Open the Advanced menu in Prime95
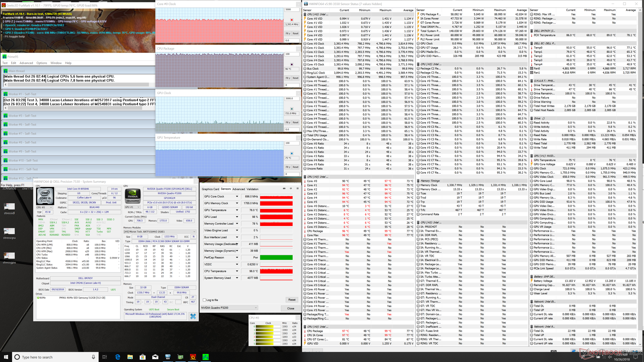The height and width of the screenshot is (362, 644). tap(26, 63)
